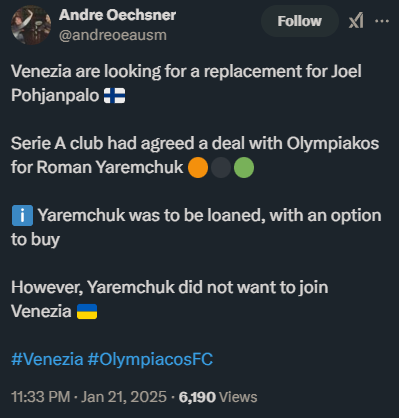399x418 pixels.
Task: Click the Finland flag emoji
Action: [114, 96]
